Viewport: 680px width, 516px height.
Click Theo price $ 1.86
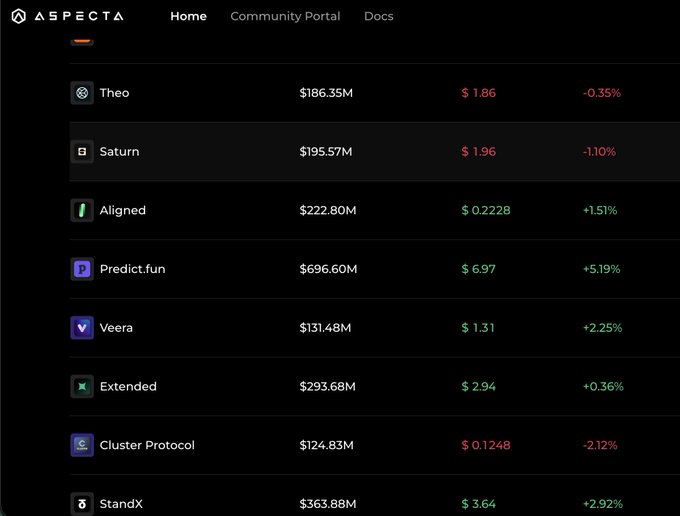(x=478, y=93)
